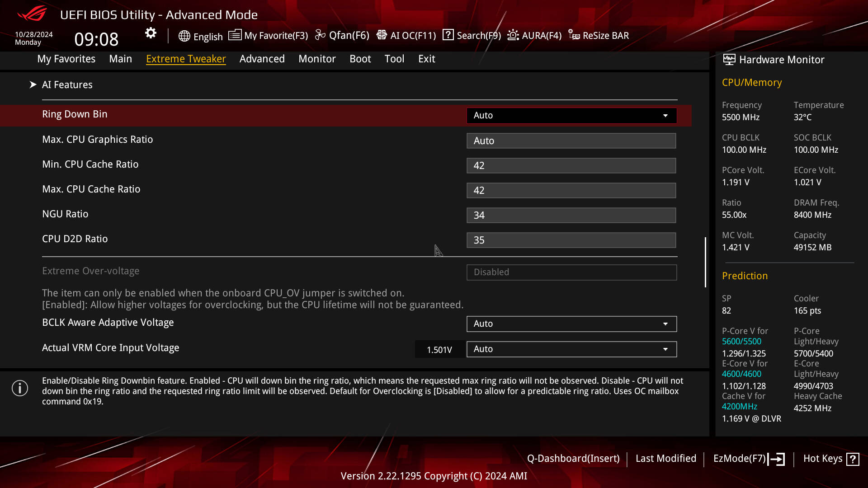Screen dimensions: 868x488
Task: Open Actual VRM Core Input Voltage dropdown
Action: (571, 349)
